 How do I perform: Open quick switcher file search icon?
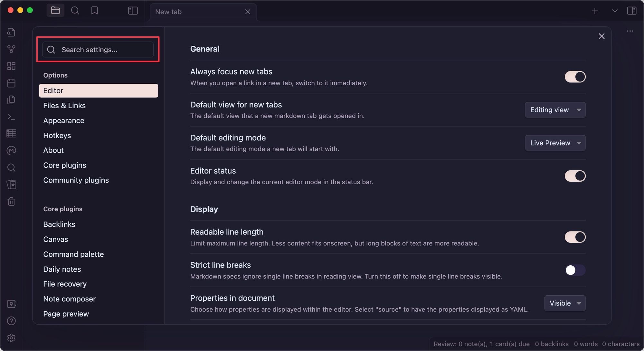pyautogui.click(x=11, y=32)
